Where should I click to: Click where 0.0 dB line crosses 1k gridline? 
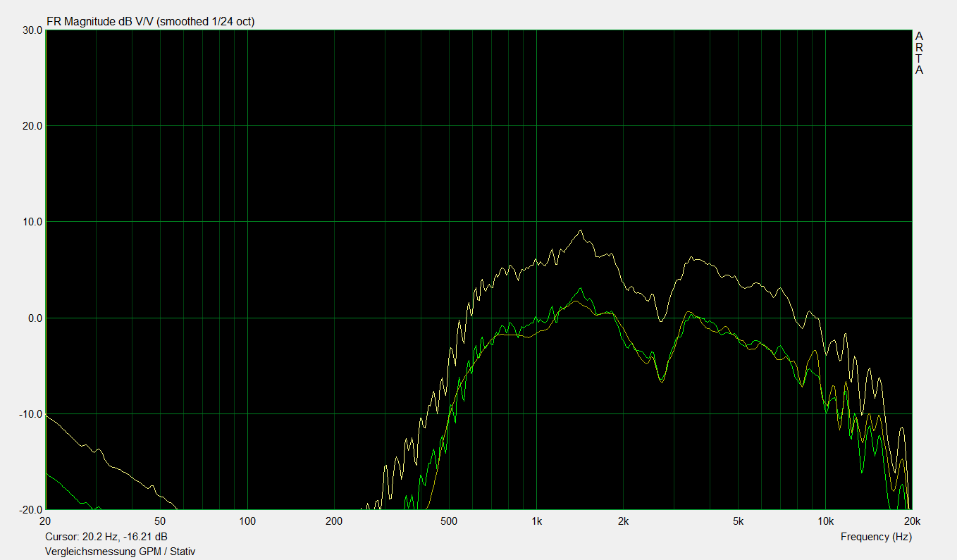[536, 318]
